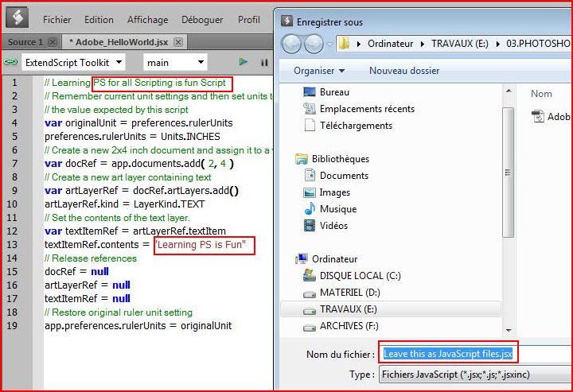This screenshot has height=392, width=573.
Task: Open the Fichier menu
Action: point(57,19)
